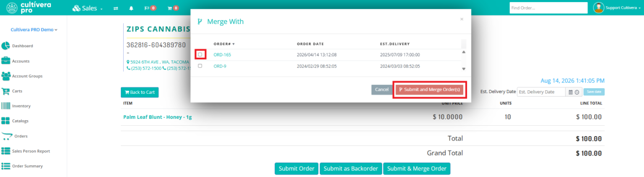Click the Back to Cart button
This screenshot has height=177, width=644.
pyautogui.click(x=140, y=92)
